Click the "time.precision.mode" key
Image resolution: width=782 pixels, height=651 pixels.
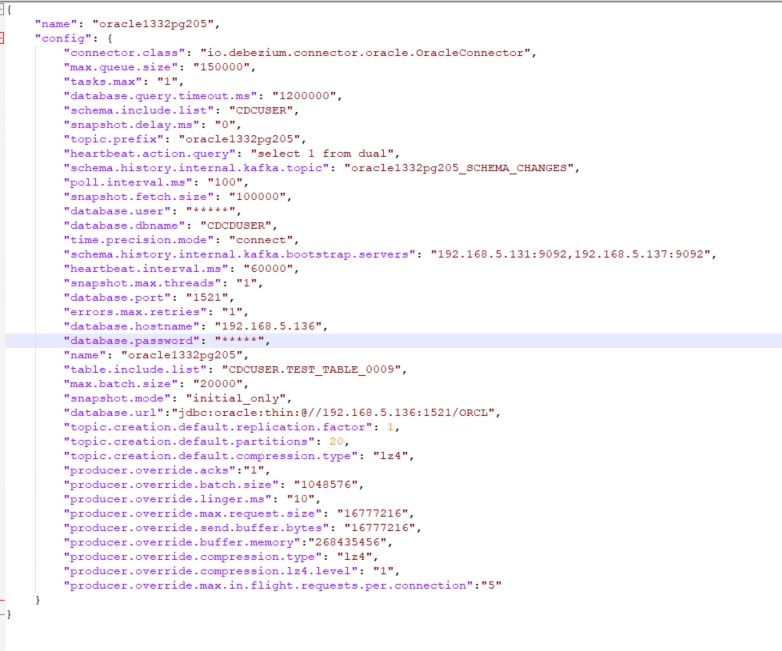[x=139, y=240]
